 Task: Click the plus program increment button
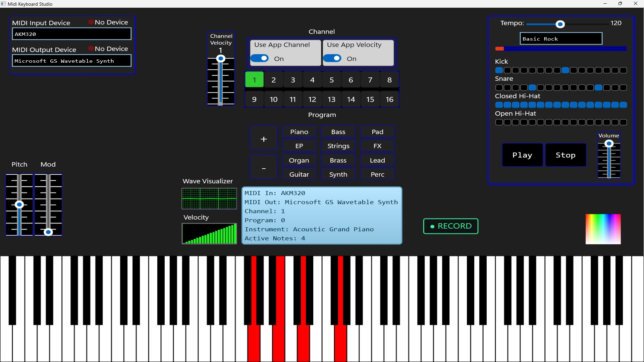(x=264, y=138)
